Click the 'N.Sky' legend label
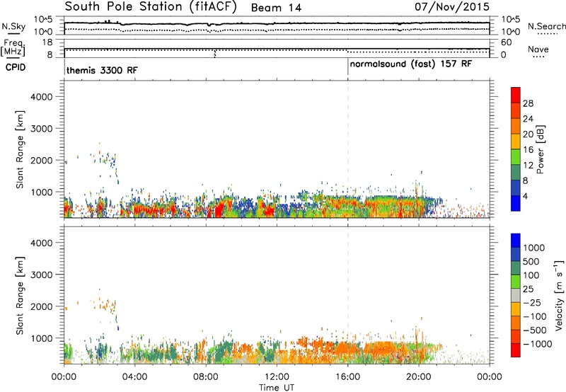566x392 pixels. pyautogui.click(x=13, y=26)
